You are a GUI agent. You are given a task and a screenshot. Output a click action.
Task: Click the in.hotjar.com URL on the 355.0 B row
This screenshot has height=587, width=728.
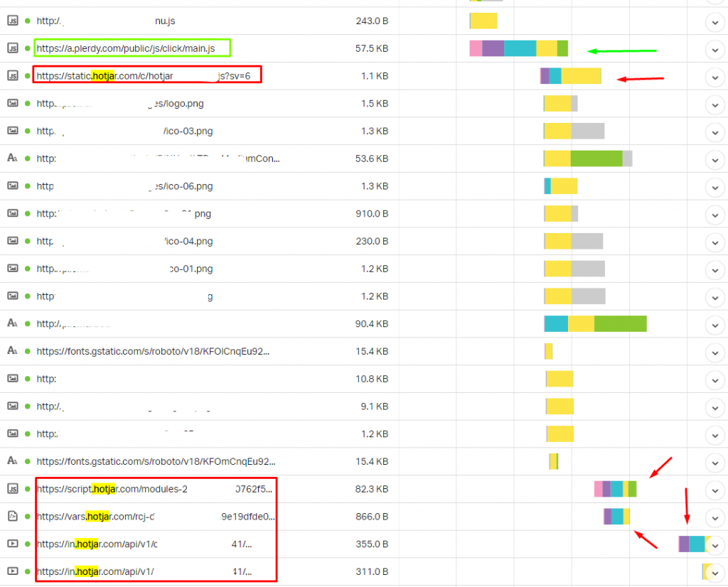tap(144, 544)
